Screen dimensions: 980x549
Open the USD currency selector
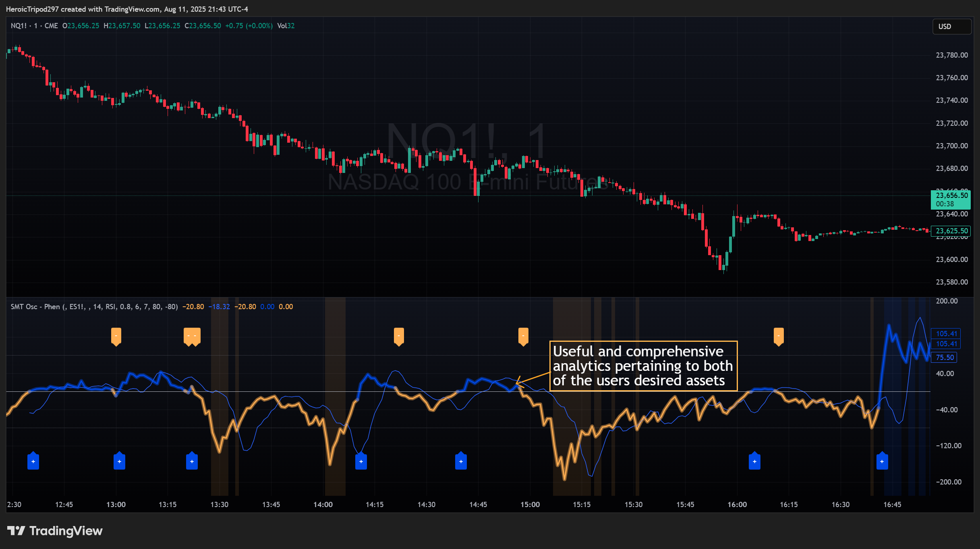click(951, 27)
